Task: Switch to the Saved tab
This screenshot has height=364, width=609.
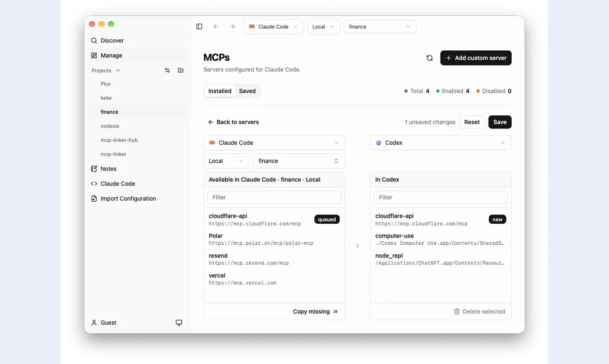Action: point(247,91)
